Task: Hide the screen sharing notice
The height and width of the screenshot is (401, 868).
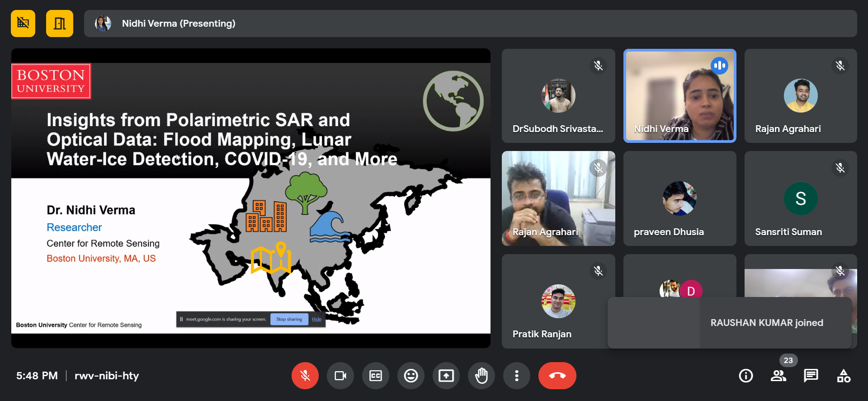Action: pos(316,319)
